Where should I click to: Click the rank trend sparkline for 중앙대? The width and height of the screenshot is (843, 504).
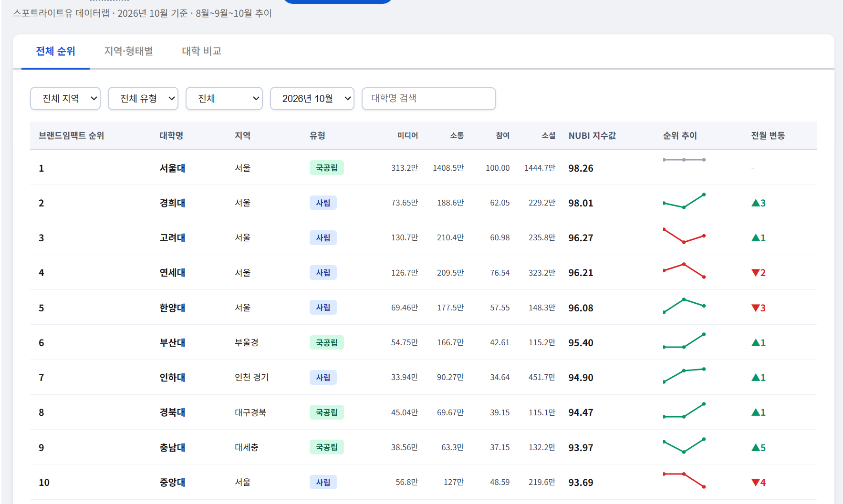(684, 480)
